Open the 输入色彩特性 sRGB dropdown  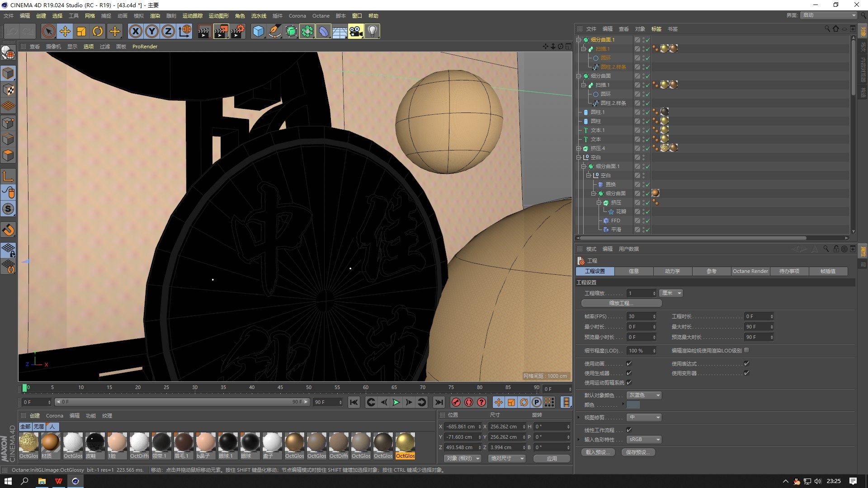pyautogui.click(x=644, y=439)
